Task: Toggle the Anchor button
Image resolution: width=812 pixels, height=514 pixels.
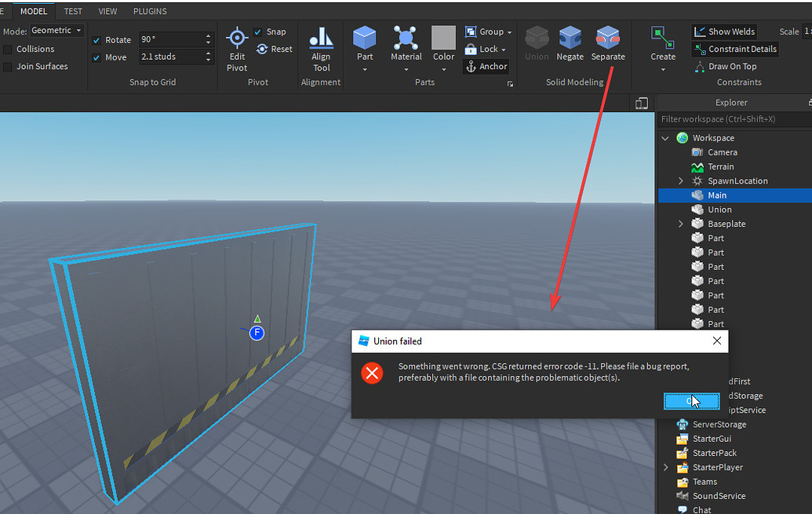Action: [486, 67]
